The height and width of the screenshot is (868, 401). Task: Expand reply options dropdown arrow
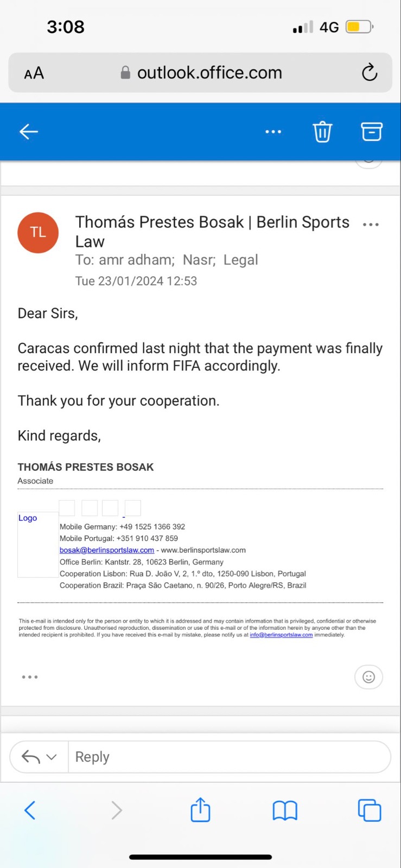52,757
